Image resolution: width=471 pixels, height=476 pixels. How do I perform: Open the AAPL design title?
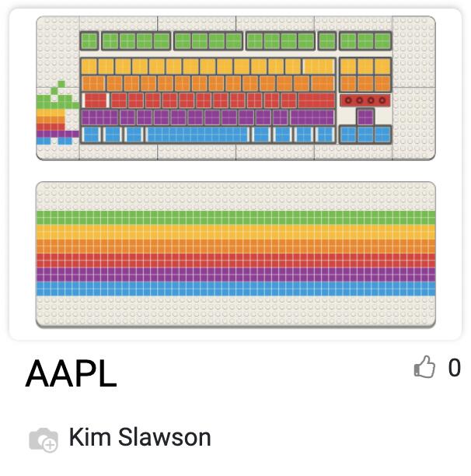pyautogui.click(x=71, y=373)
